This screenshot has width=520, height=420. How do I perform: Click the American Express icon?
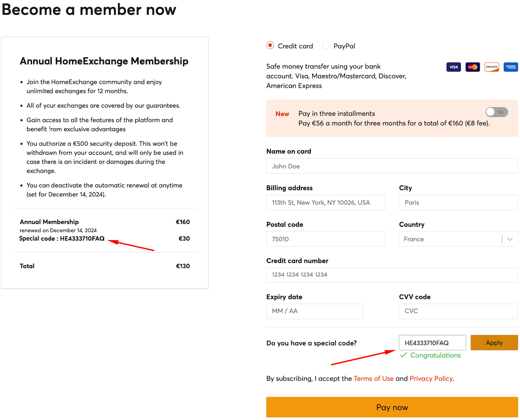511,67
